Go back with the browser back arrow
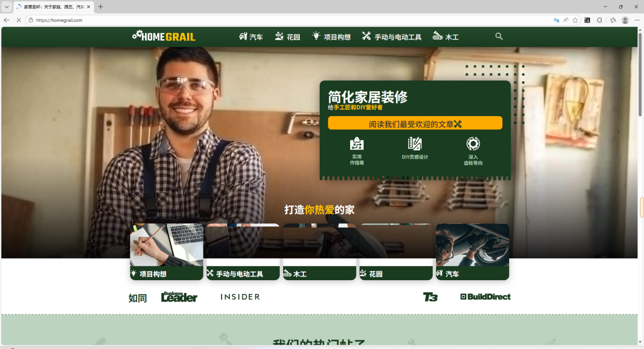The image size is (644, 349). pyautogui.click(x=7, y=20)
